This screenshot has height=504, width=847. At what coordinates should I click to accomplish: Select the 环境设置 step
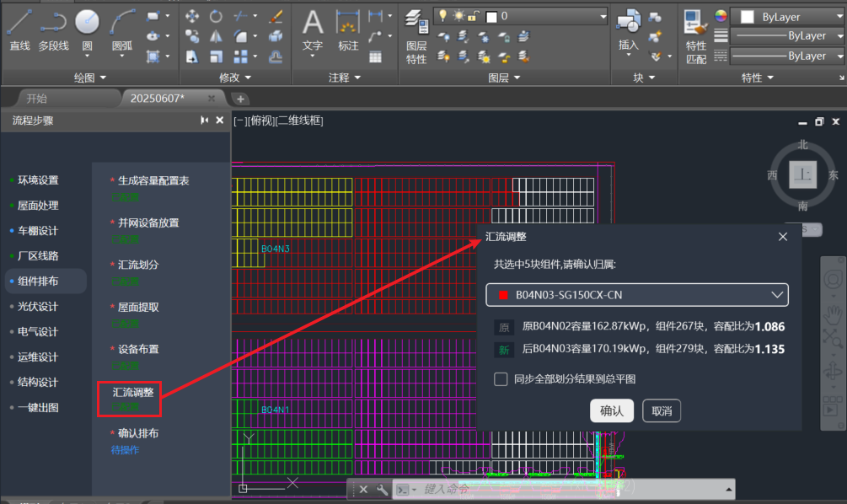[38, 180]
